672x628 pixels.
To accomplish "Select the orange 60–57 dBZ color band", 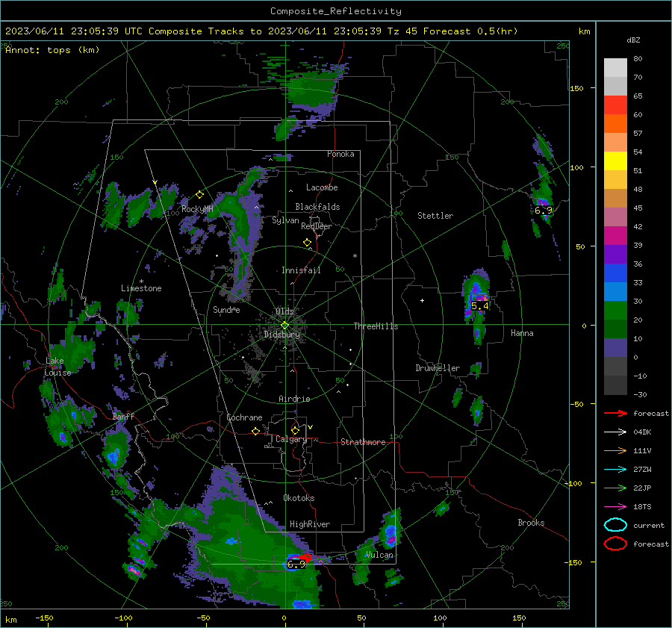I will [615, 124].
